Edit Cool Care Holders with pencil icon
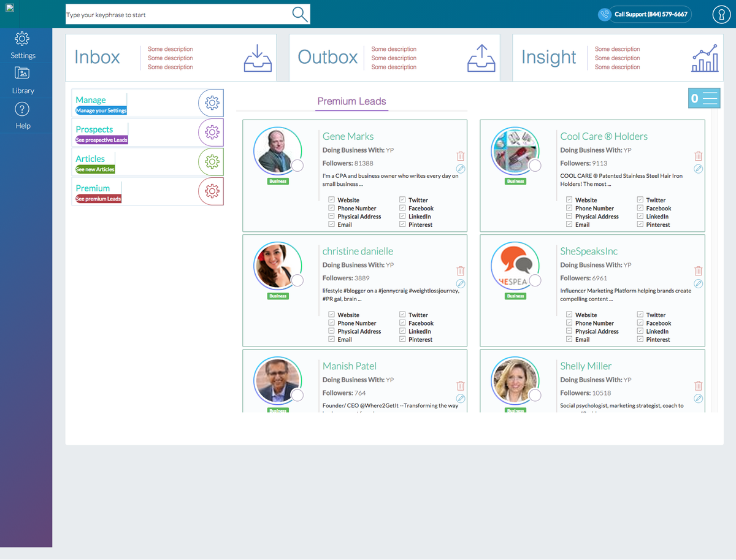736x560 pixels. (698, 169)
